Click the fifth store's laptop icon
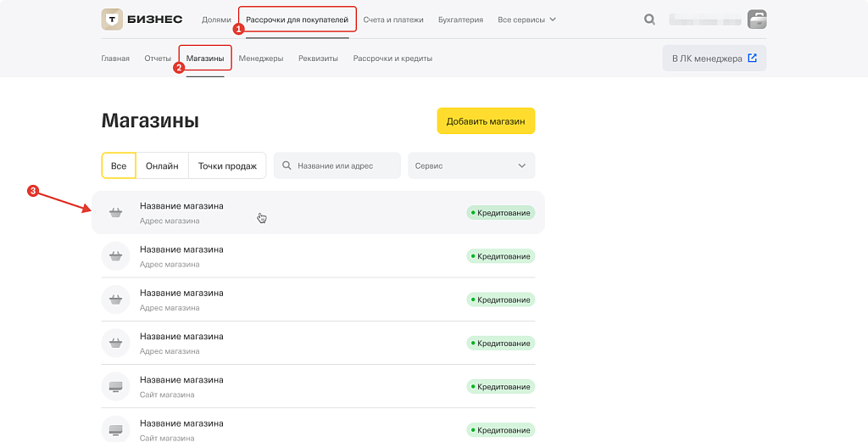 pyautogui.click(x=115, y=386)
